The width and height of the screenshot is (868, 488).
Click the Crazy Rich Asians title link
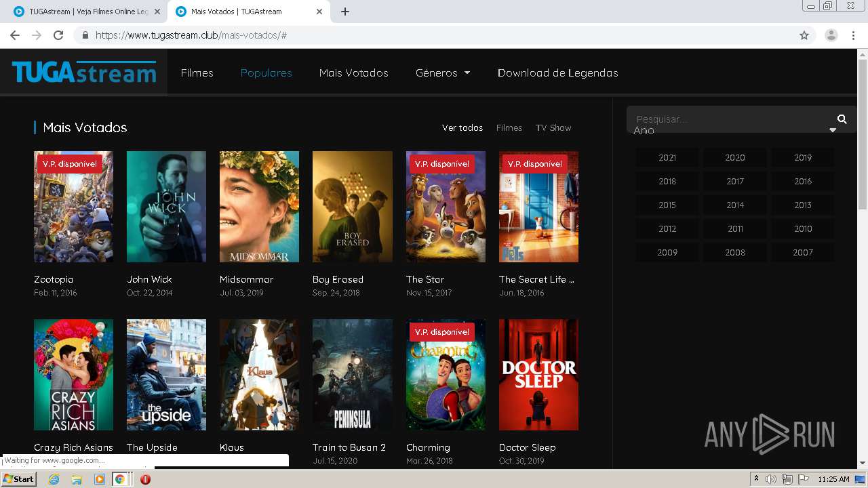(x=73, y=447)
